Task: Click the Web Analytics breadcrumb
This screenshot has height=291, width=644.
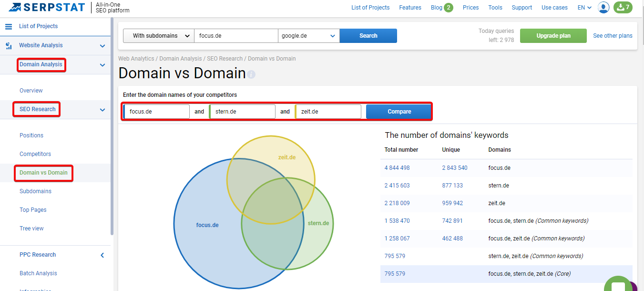Action: coord(136,59)
